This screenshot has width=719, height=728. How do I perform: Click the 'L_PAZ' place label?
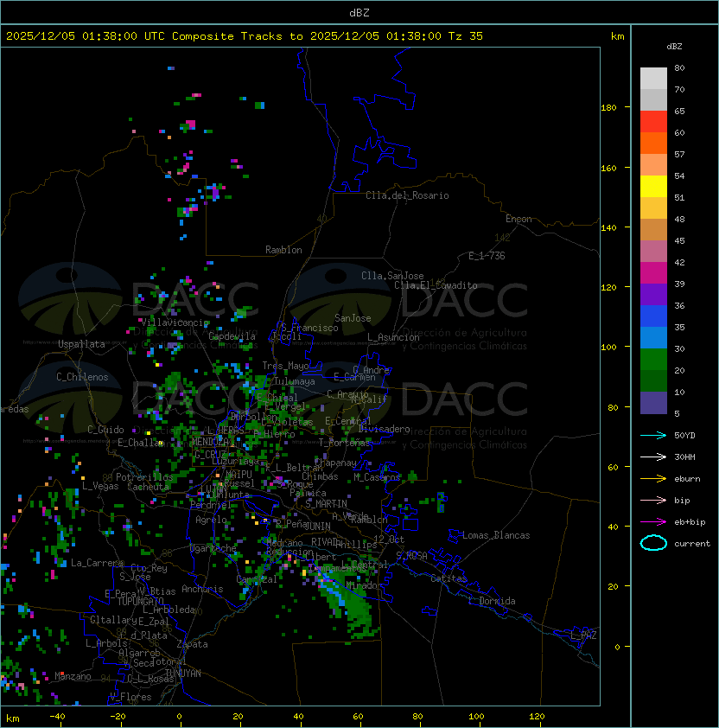[583, 635]
